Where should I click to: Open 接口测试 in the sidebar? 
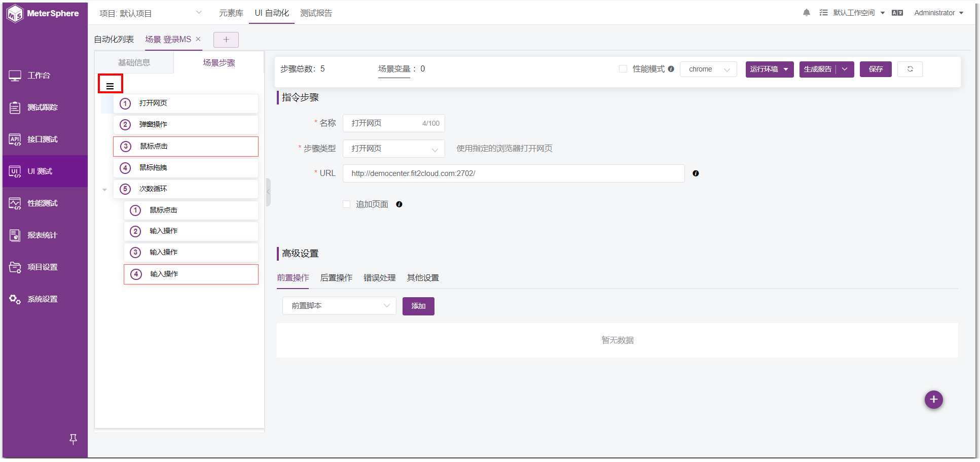[x=45, y=139]
